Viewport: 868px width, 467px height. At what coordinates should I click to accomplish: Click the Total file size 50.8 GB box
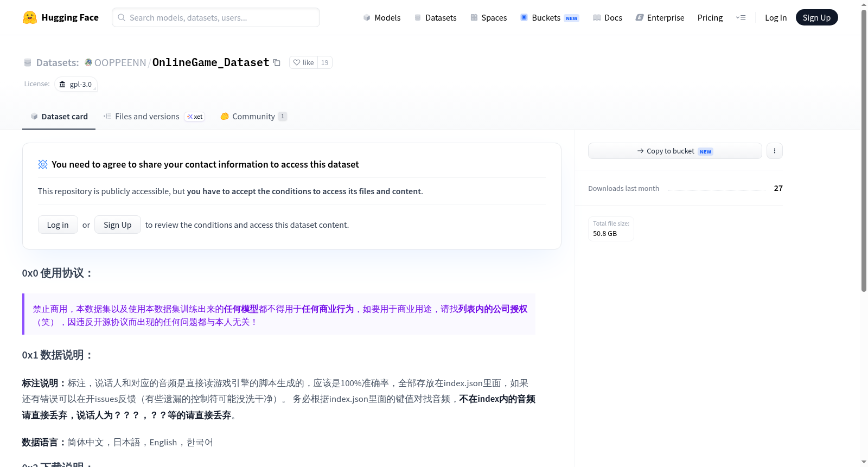pos(611,228)
